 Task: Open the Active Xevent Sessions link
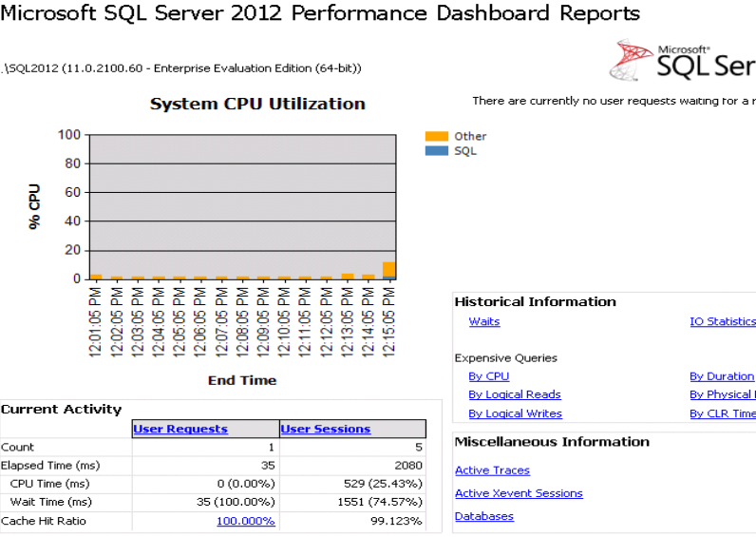tap(519, 493)
